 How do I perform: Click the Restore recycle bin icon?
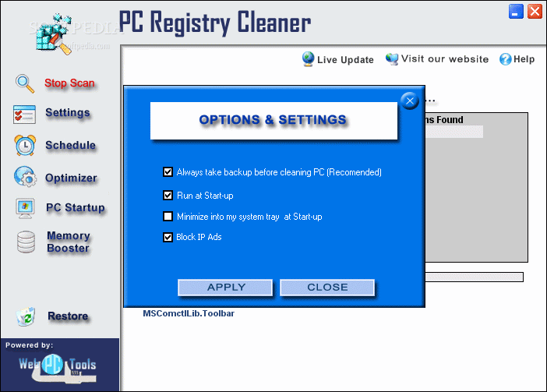click(26, 316)
